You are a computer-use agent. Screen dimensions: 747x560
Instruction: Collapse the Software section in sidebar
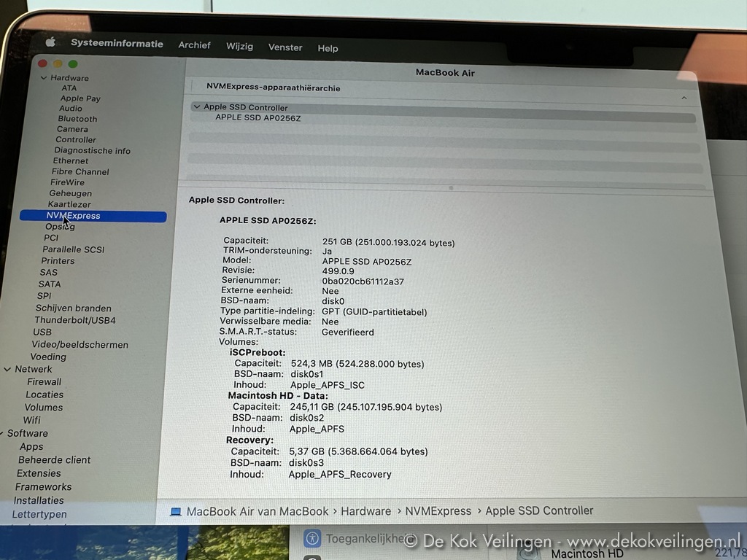1,433
